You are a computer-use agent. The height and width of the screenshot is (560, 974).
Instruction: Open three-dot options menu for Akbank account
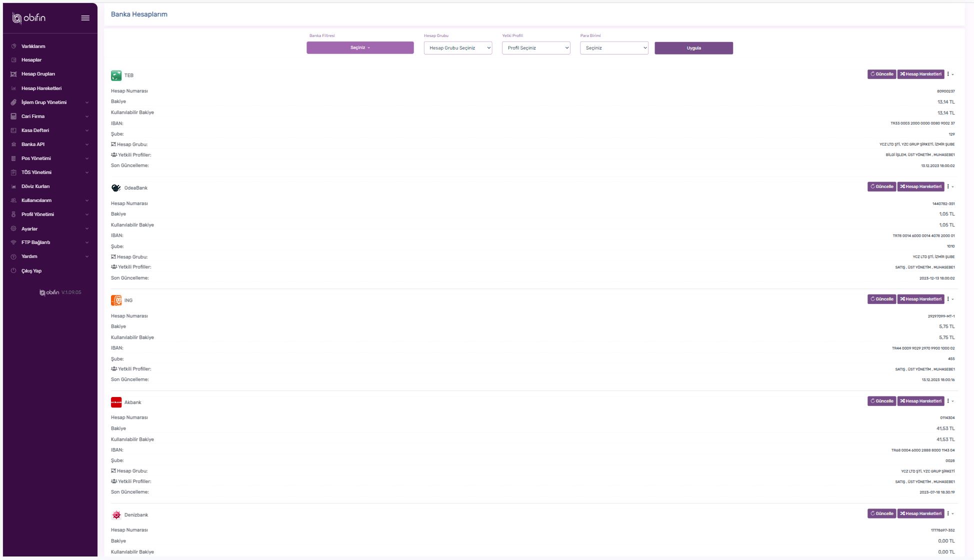point(949,401)
